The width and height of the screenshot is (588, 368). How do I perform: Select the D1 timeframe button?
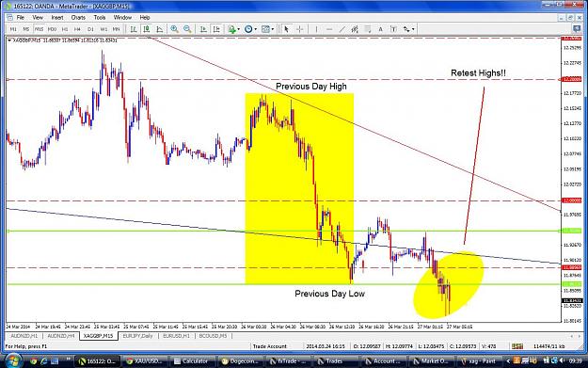[90, 29]
